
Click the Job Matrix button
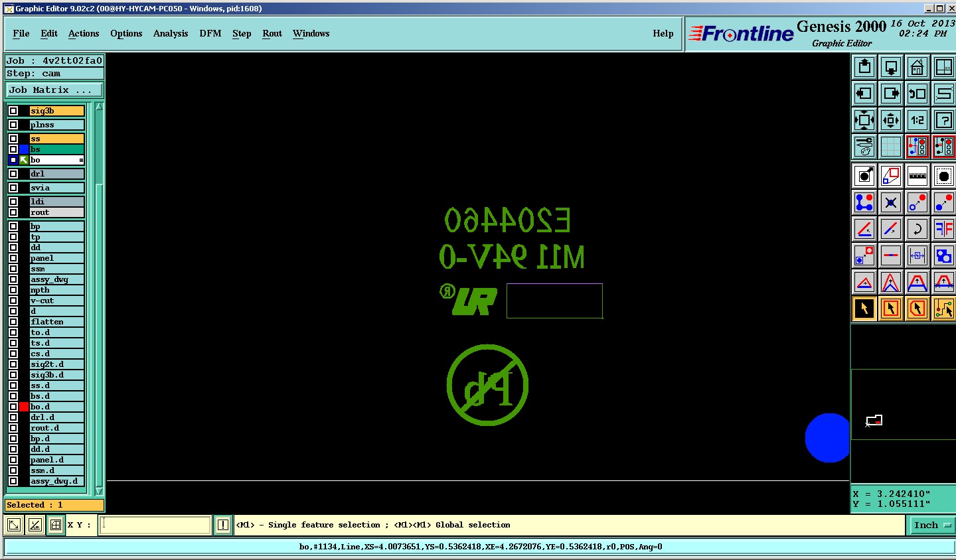(x=54, y=90)
